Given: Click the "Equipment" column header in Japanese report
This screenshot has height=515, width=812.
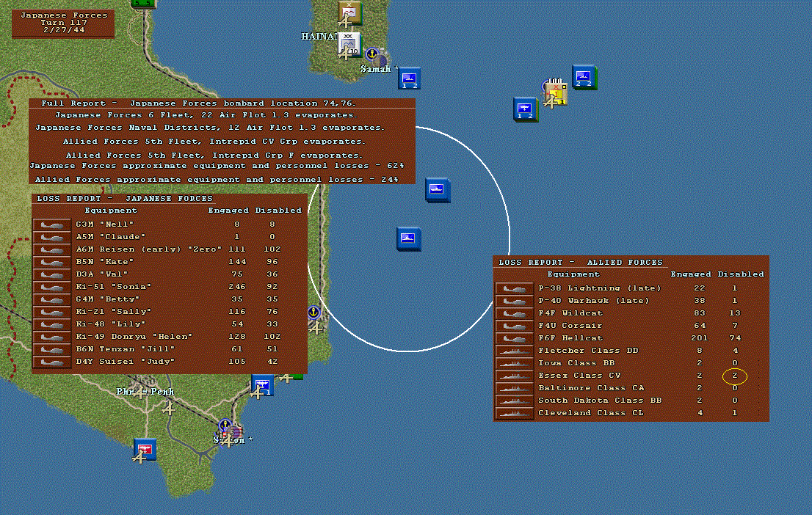Looking at the screenshot, I should (x=111, y=210).
